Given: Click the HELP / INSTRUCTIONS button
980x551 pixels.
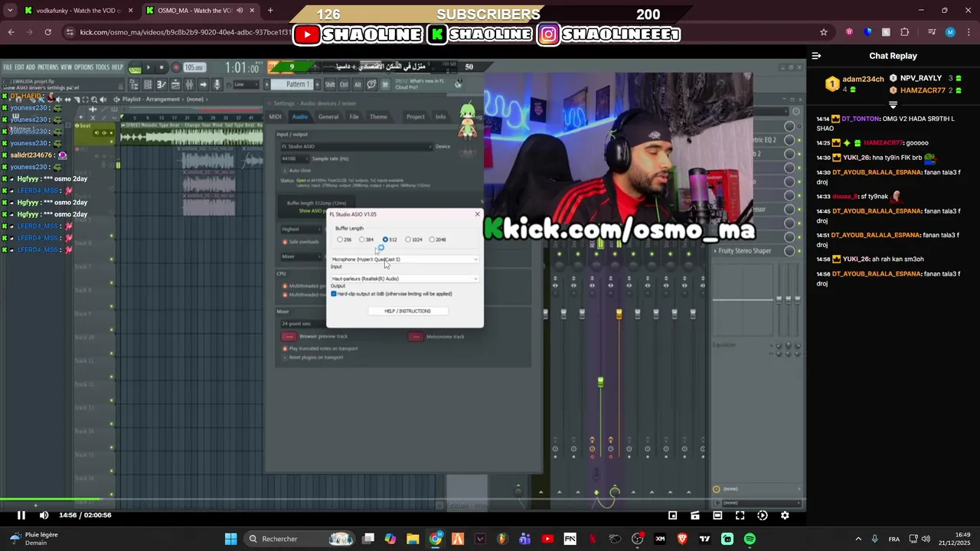Looking at the screenshot, I should pos(407,311).
